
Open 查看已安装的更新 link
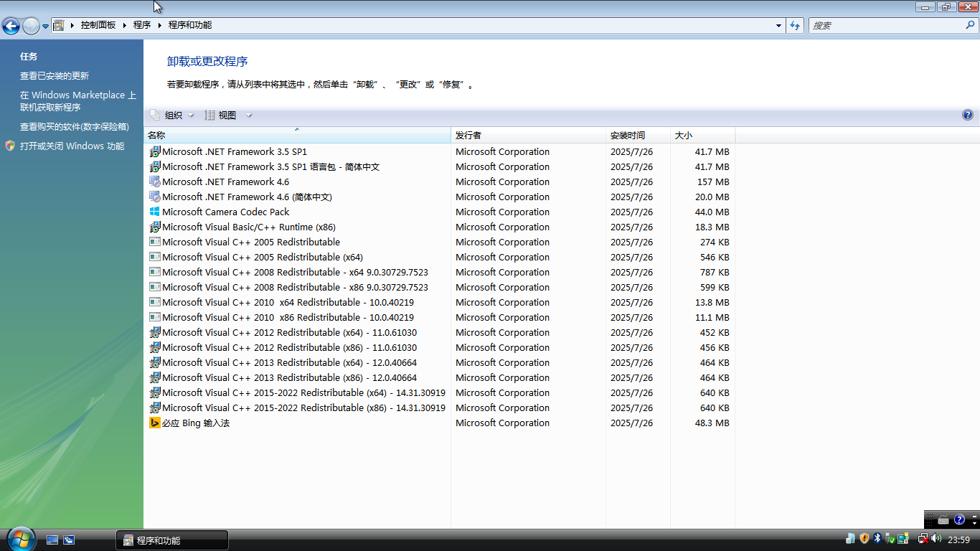click(55, 76)
